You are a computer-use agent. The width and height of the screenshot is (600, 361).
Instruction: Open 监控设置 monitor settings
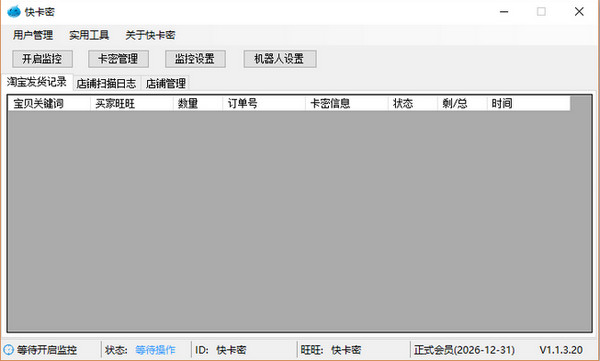(195, 59)
